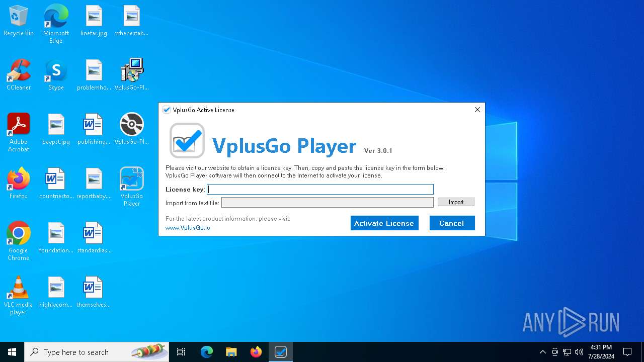
Task: Open the Recycle Bin desktop icon
Action: (19, 21)
